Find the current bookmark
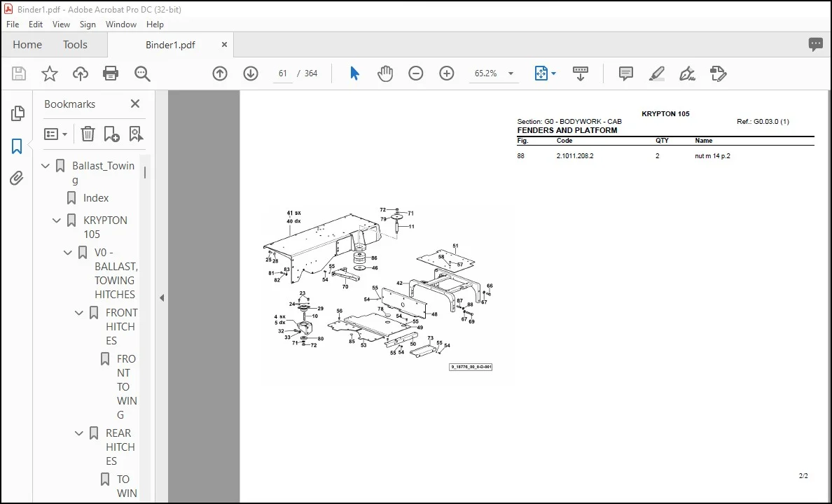Viewport: 832px width, 504px height. point(136,134)
